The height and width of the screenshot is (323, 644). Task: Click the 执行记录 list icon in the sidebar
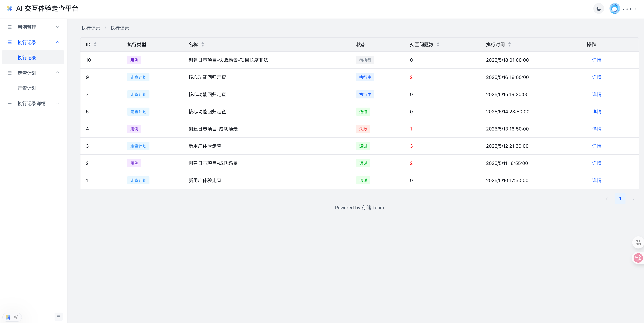point(9,42)
